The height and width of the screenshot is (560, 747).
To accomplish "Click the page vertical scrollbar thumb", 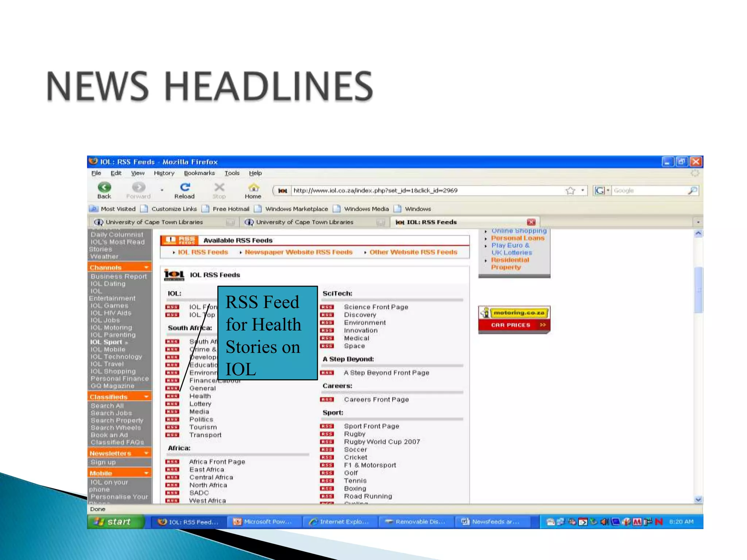I will (x=698, y=290).
